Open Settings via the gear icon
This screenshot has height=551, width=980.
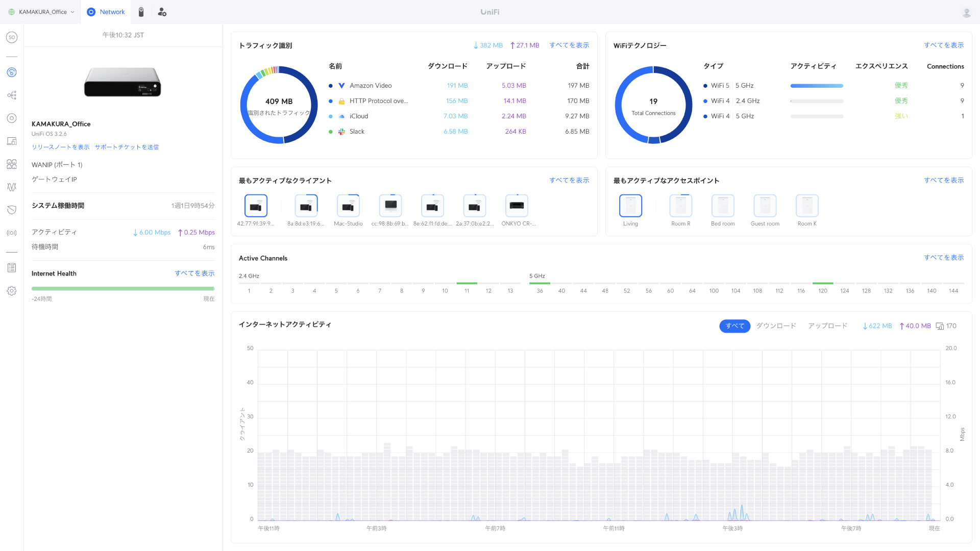coord(11,291)
